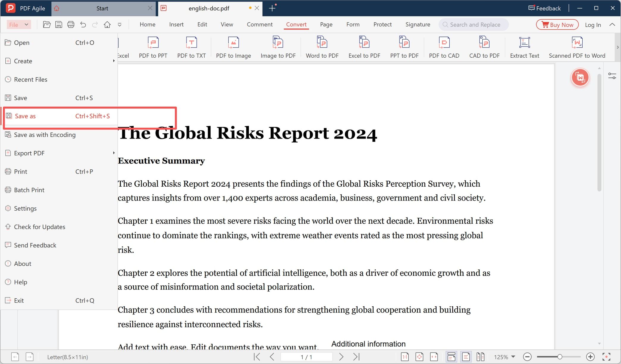Open the PDF to Image converter
The height and width of the screenshot is (364, 621).
pos(233,47)
